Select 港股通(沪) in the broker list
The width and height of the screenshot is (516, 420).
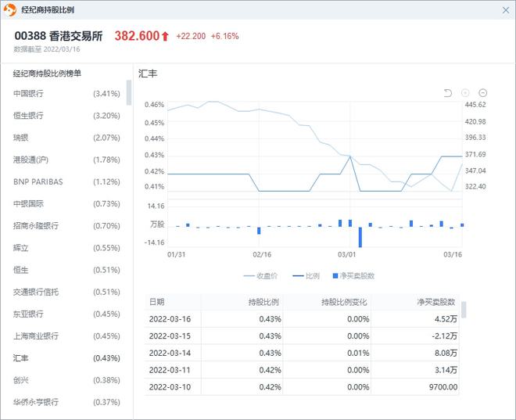(66, 160)
